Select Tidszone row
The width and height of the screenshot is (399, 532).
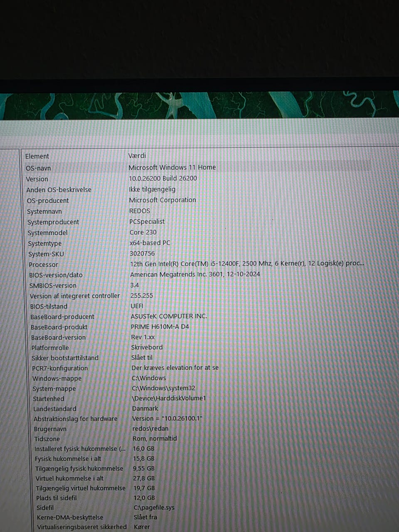point(47,439)
